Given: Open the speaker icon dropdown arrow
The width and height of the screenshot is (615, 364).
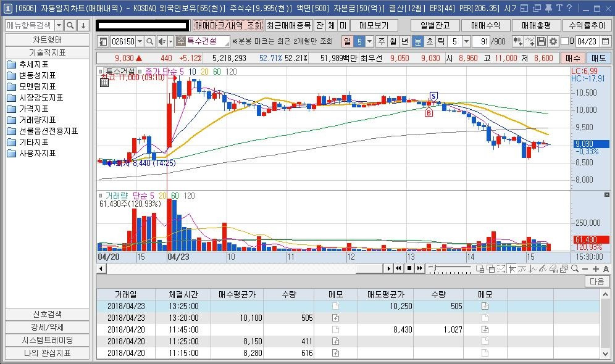Looking at the screenshot, I should click(170, 41).
